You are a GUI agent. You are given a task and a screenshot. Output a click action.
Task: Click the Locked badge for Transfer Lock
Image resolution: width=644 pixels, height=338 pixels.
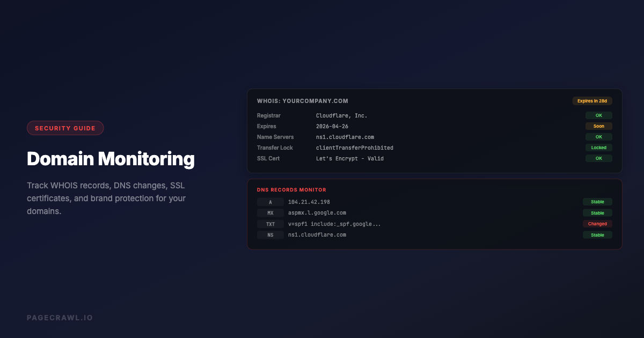pos(598,148)
